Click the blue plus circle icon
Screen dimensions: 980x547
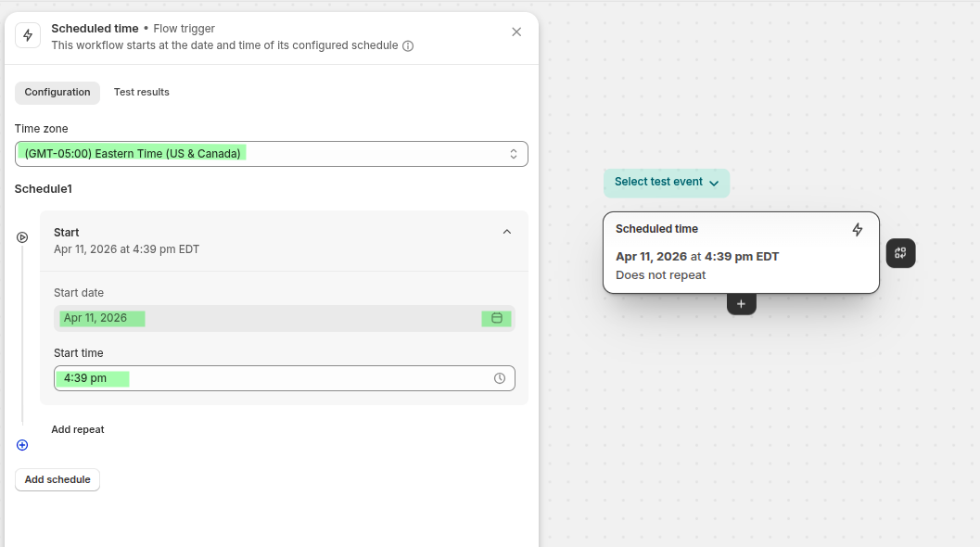(22, 445)
